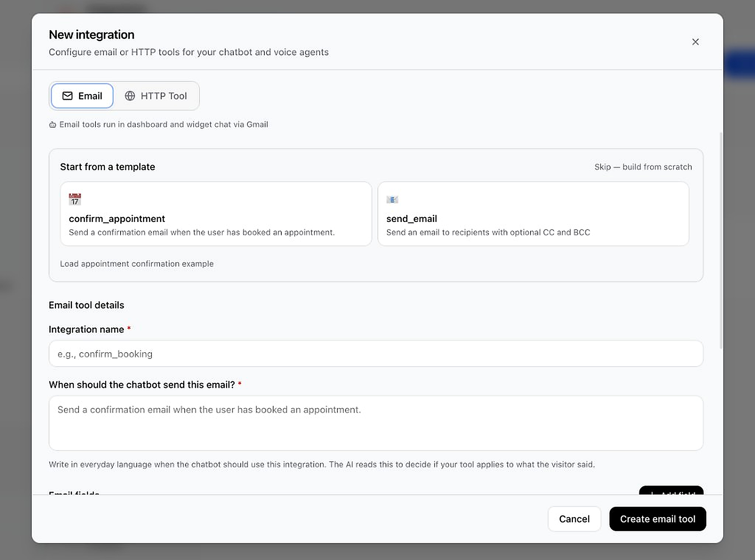The image size is (755, 560).
Task: Click 'Send a confirmation email' card description
Action: 202,232
